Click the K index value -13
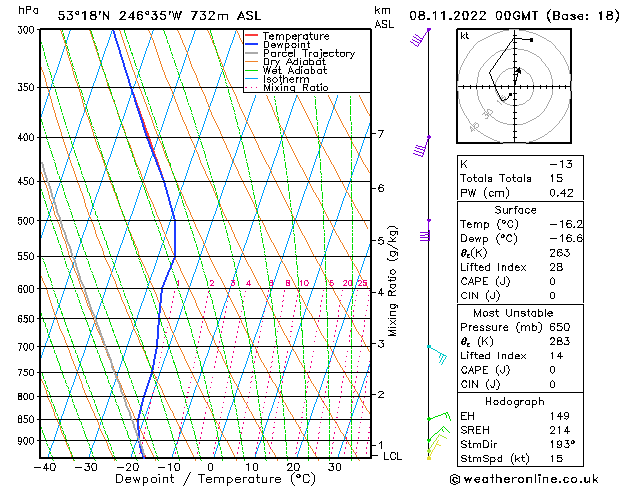The image size is (629, 486). pos(561,164)
